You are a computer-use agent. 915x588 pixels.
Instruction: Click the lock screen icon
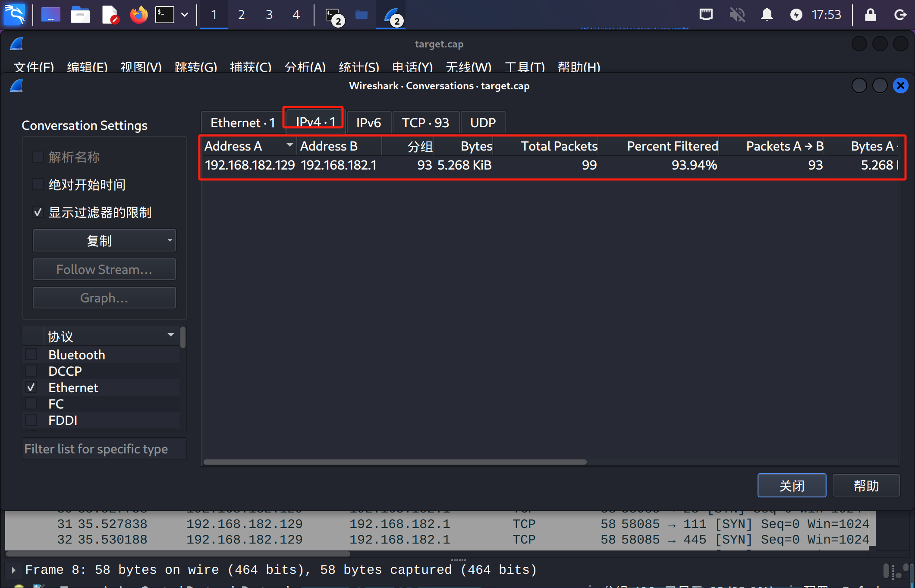coord(870,15)
